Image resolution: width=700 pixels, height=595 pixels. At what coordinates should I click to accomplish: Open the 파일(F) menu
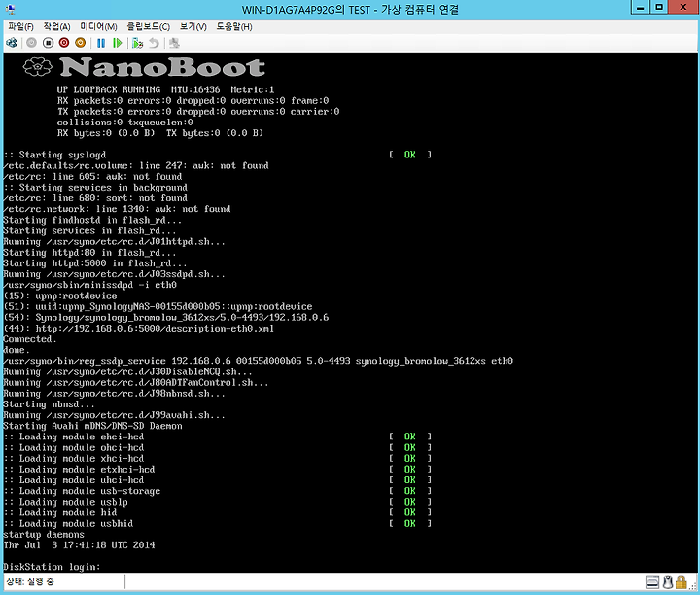pos(20,27)
